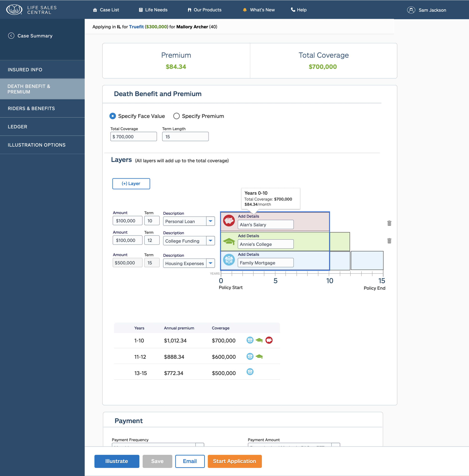Expand the Personal Loan description dropdown
Viewport: 469px width, 476px height.
[210, 221]
